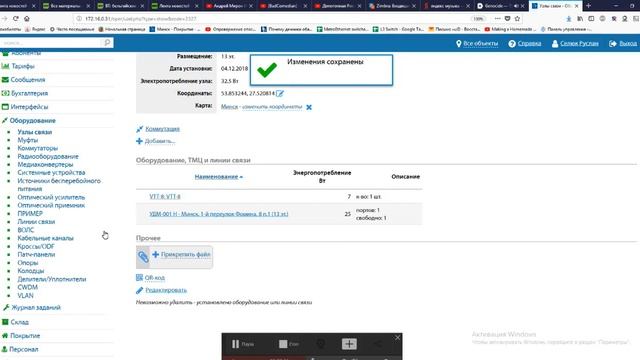Pause the screen recording
The image size is (640, 360).
[x=242, y=344]
